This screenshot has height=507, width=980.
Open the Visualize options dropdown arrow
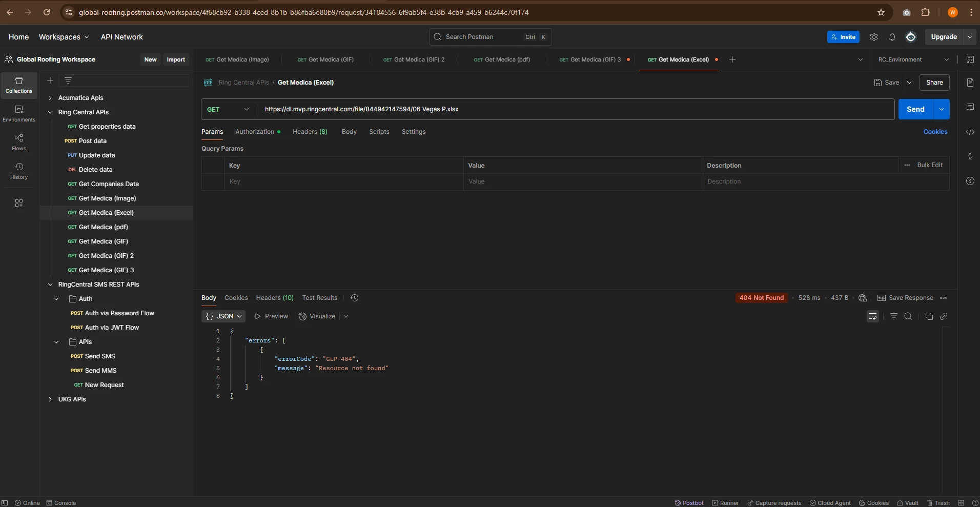tap(346, 316)
